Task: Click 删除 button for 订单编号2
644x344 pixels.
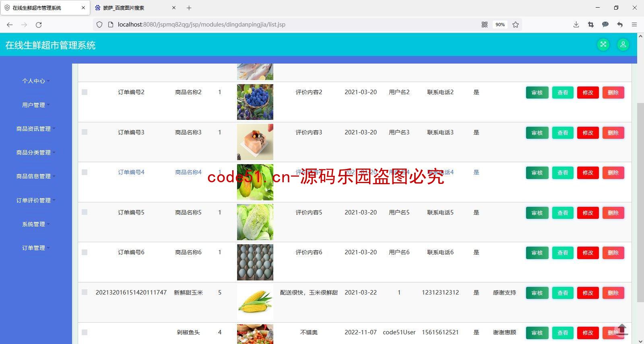Action: [613, 93]
